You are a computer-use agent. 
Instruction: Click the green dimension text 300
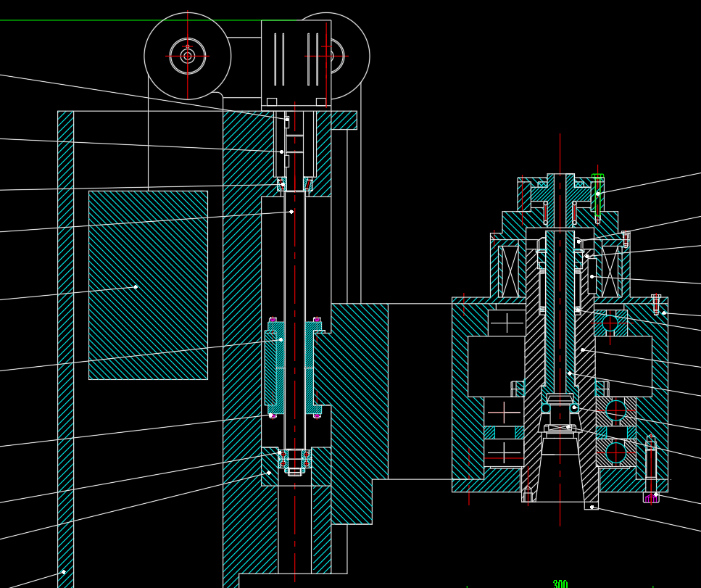560,584
